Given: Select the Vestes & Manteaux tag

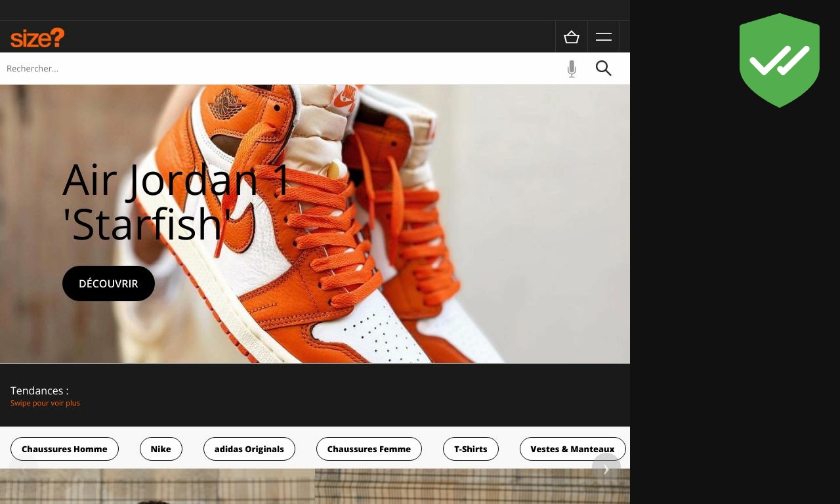Looking at the screenshot, I should [573, 449].
